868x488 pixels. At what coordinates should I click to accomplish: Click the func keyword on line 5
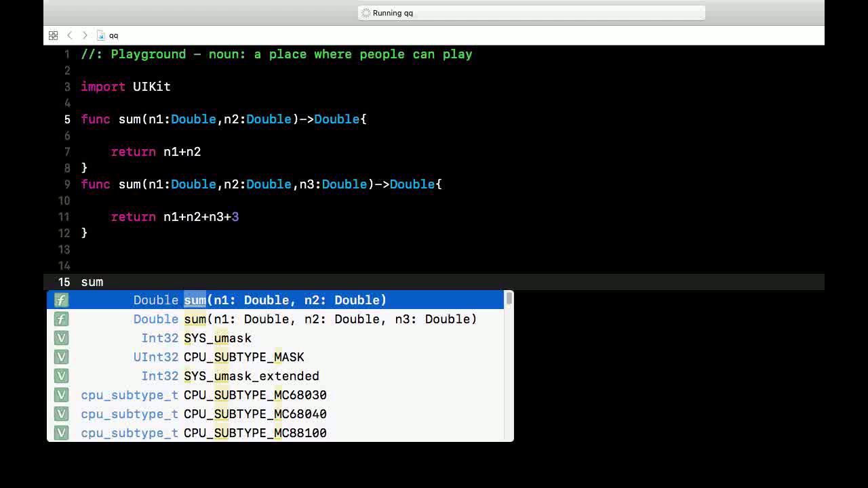coord(96,119)
